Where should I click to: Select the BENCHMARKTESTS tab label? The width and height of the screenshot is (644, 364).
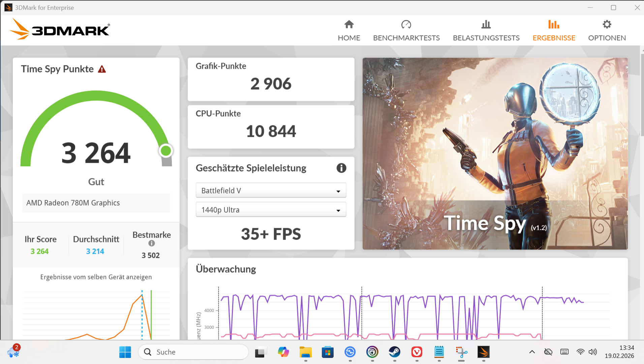point(406,38)
